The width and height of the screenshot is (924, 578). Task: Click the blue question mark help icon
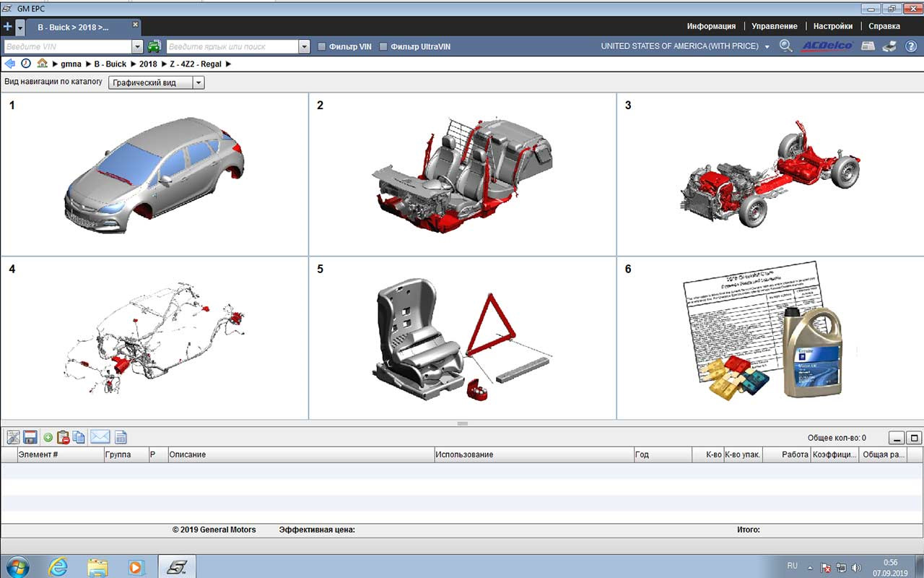click(x=911, y=46)
